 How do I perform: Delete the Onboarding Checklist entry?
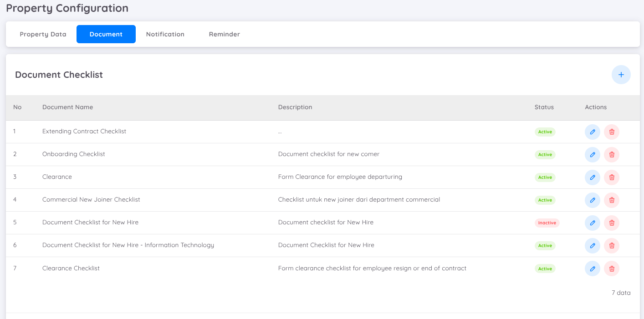(611, 155)
